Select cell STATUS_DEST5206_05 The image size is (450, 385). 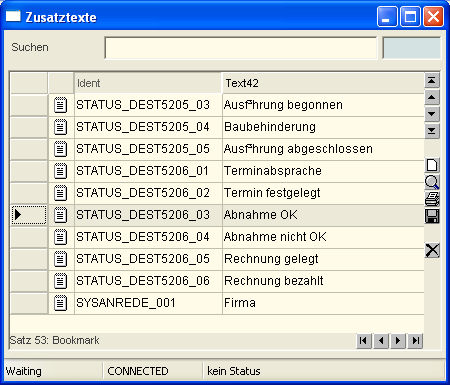(148, 259)
